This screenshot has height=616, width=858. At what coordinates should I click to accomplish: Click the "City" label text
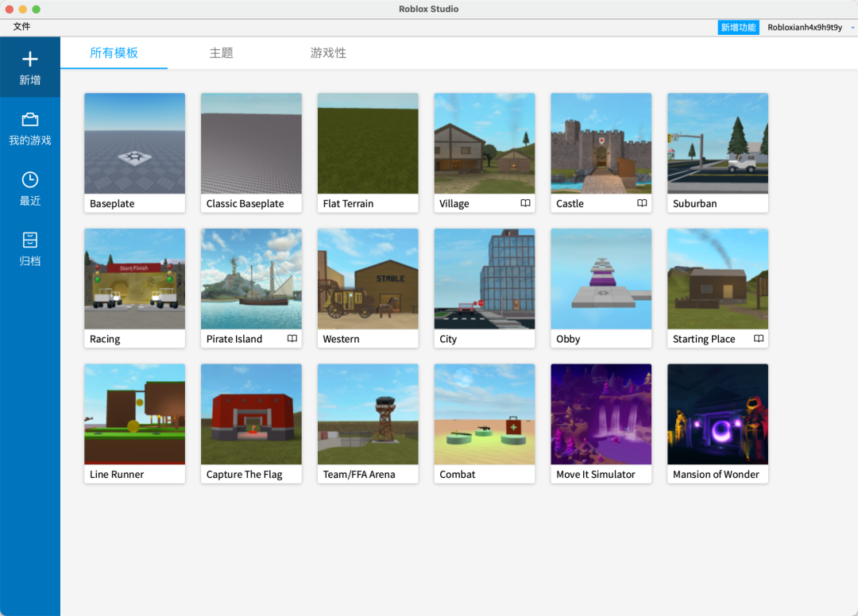click(448, 340)
